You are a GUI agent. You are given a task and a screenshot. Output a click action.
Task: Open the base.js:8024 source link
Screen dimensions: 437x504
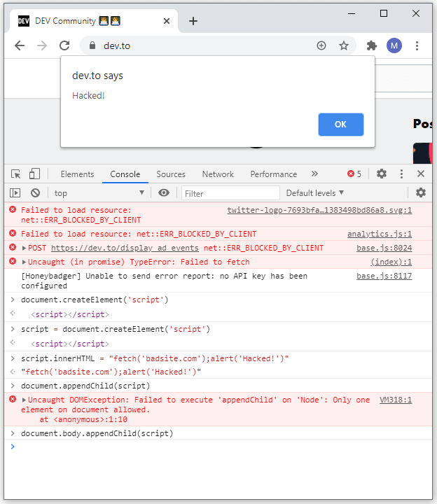coord(384,248)
